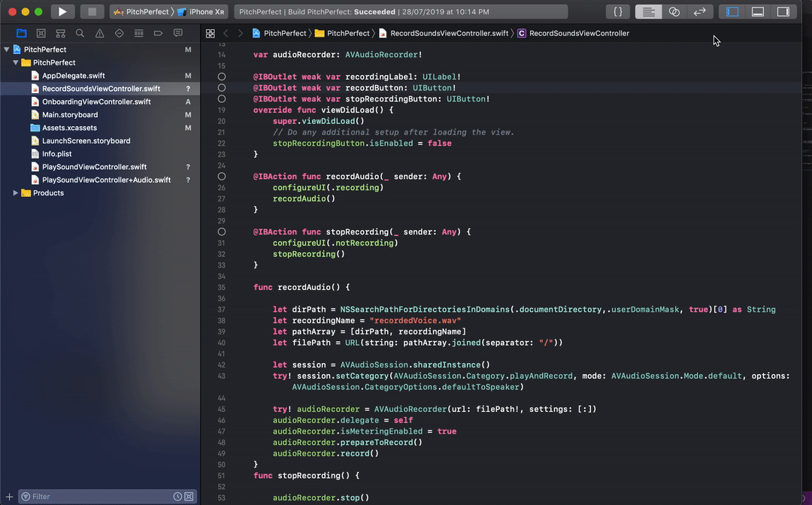Click the recordingLabel outlet connection circle
The height and width of the screenshot is (505, 812).
[x=222, y=77]
